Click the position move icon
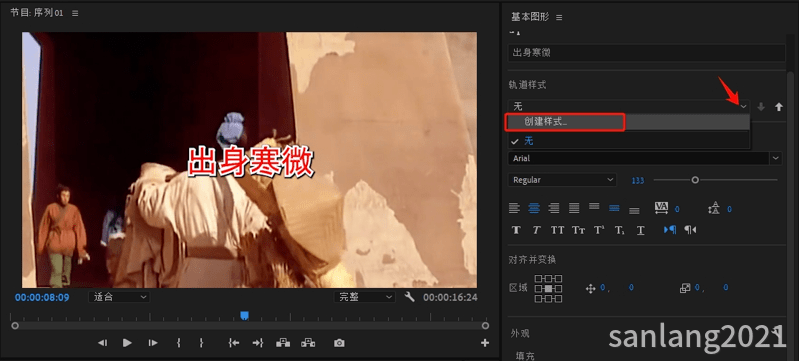Viewport: 799px width, 361px height. pyautogui.click(x=591, y=289)
